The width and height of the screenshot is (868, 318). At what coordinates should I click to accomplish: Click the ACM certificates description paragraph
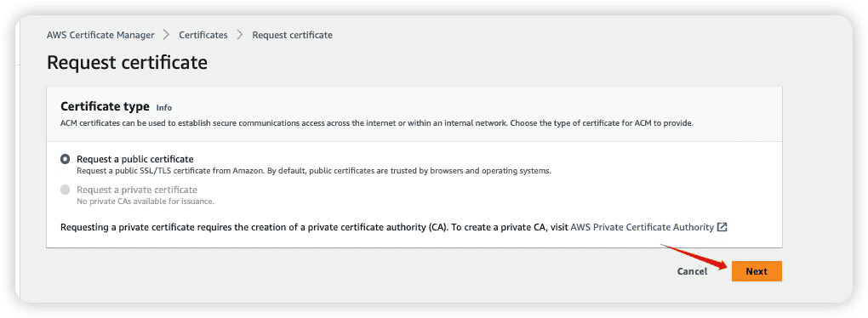pyautogui.click(x=377, y=122)
